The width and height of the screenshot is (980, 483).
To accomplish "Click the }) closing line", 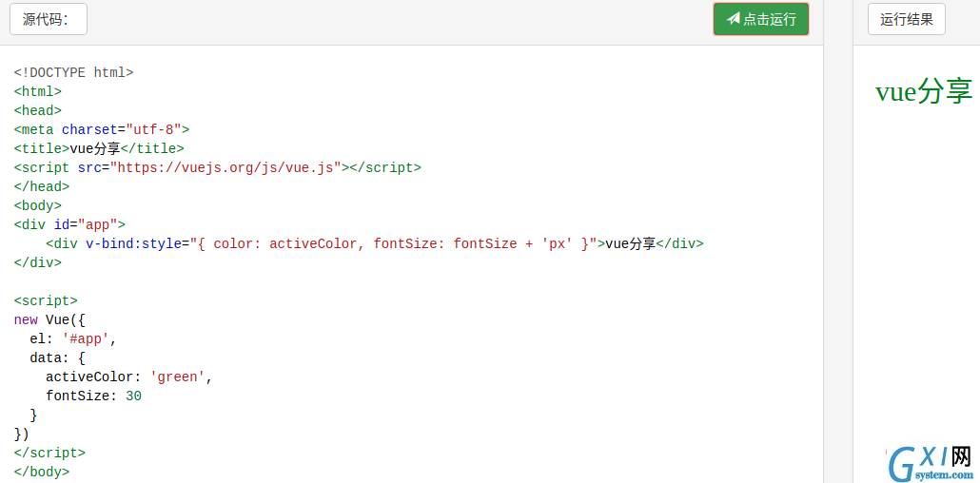I will point(22,435).
